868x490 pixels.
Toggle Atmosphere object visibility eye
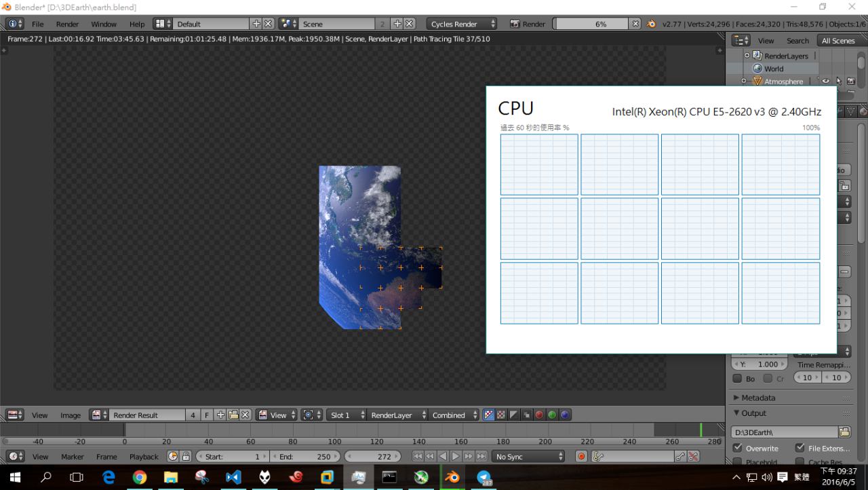(x=826, y=81)
